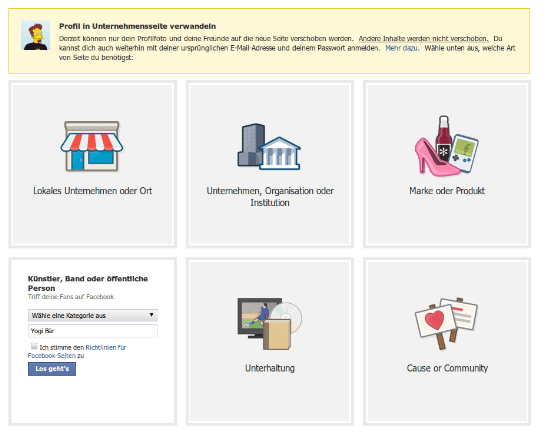Click the TV and CD entertainment icon
Viewport: 549px width, 434px height.
(x=270, y=323)
